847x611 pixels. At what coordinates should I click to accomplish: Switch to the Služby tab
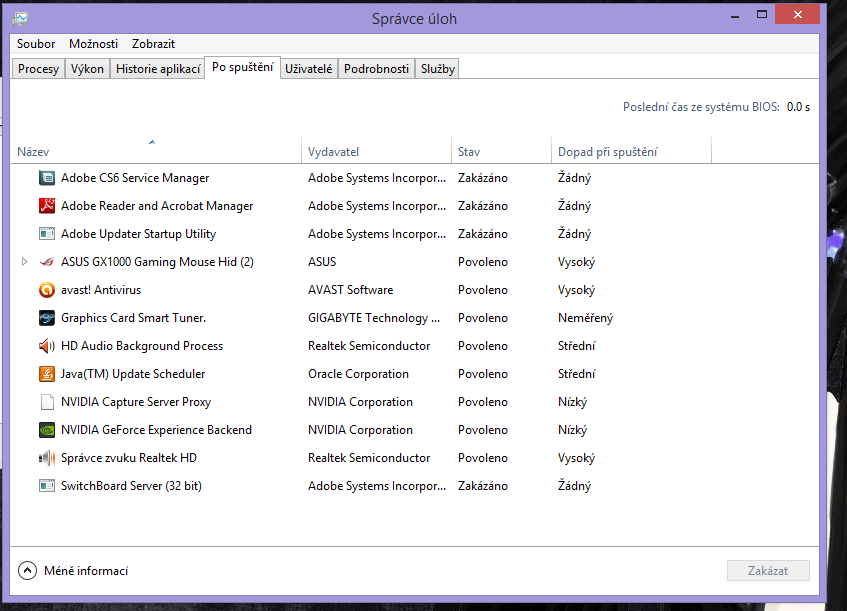pos(438,69)
